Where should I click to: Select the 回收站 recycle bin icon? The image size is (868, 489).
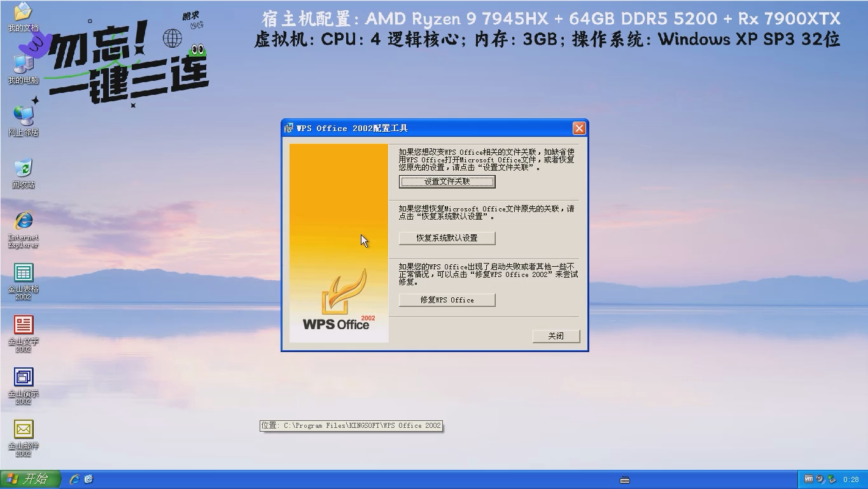[23, 173]
